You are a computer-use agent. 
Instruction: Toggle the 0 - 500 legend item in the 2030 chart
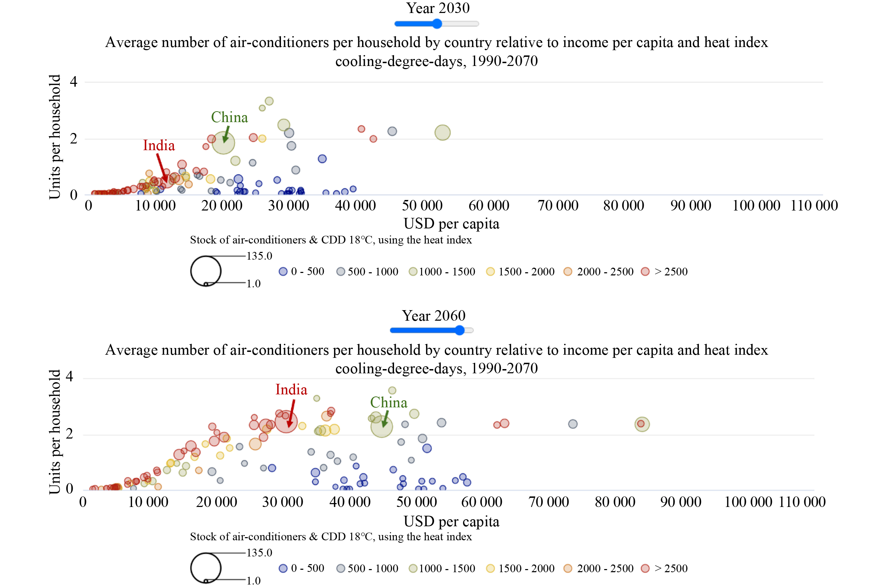tap(301, 272)
